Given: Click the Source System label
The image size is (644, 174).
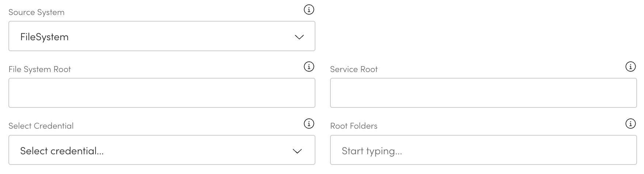Looking at the screenshot, I should [x=37, y=12].
